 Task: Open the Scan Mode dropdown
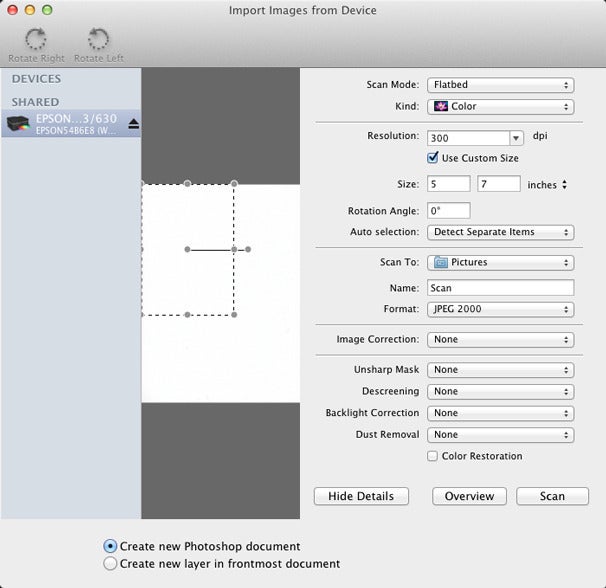click(x=500, y=85)
